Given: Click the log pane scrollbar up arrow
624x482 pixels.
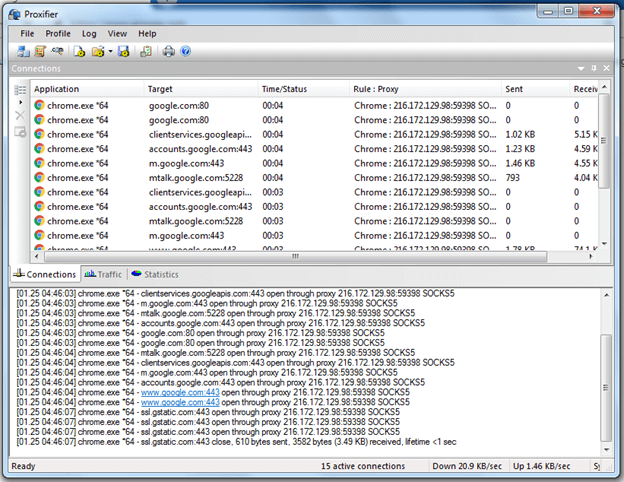Looking at the screenshot, I should [606, 295].
